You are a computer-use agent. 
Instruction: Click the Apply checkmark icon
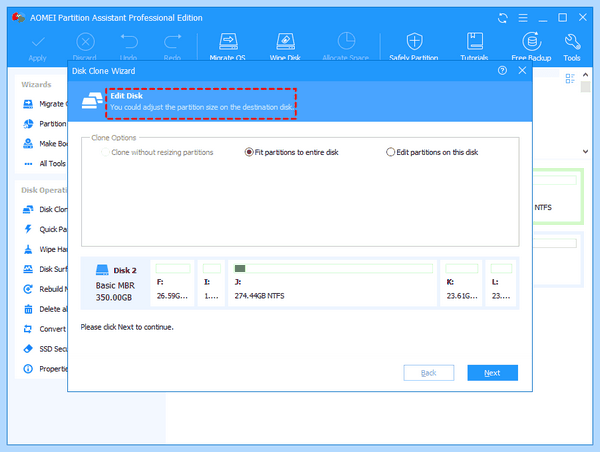(x=38, y=42)
